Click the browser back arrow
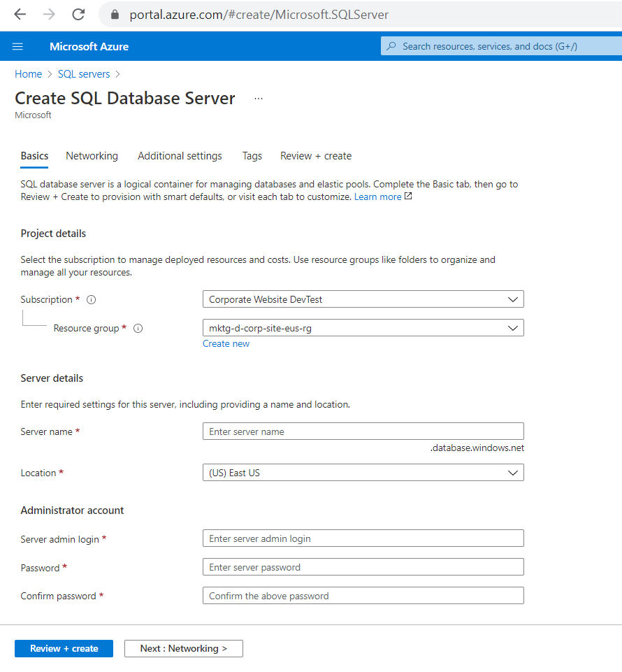The width and height of the screenshot is (622, 672). coord(20,14)
